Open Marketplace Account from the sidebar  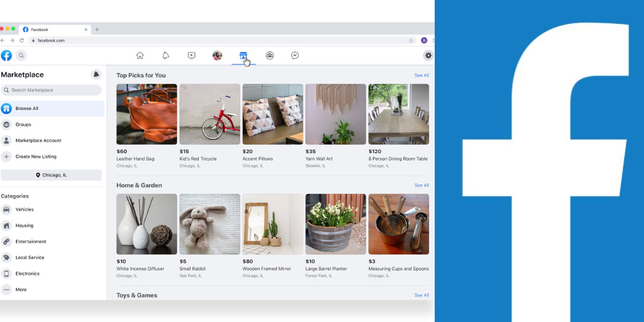(38, 140)
